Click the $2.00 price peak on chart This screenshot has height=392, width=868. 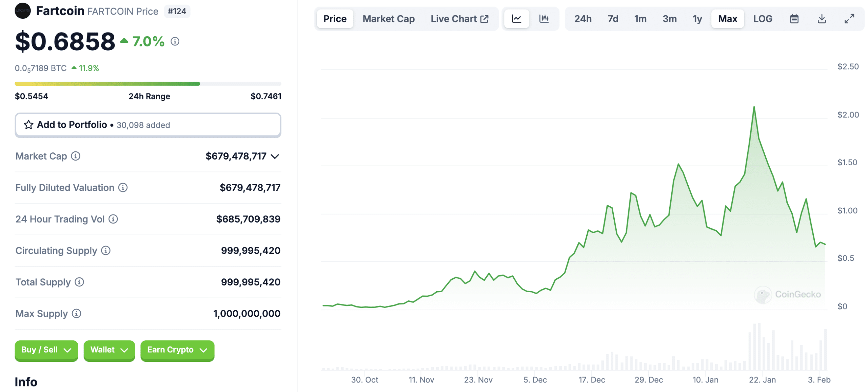pyautogui.click(x=754, y=107)
